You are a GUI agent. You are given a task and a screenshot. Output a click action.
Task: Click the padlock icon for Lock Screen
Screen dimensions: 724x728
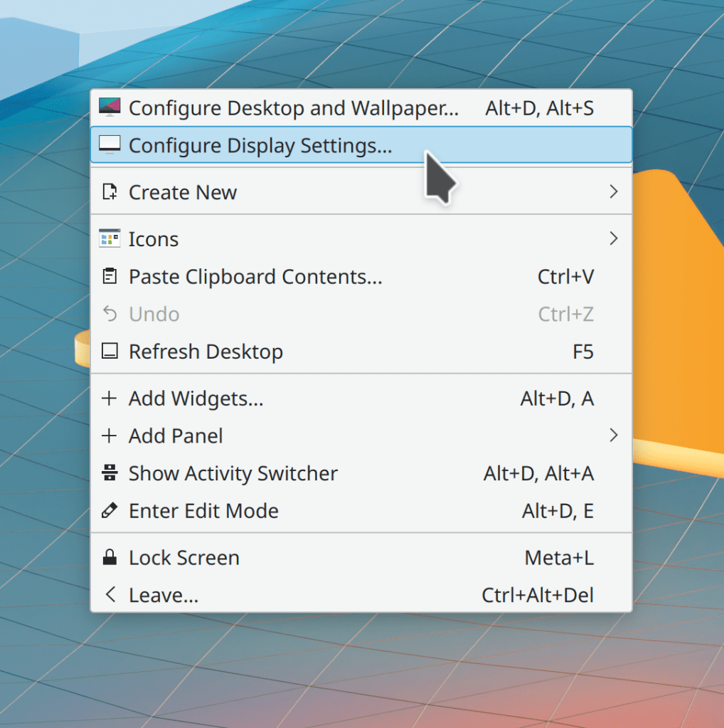(110, 558)
